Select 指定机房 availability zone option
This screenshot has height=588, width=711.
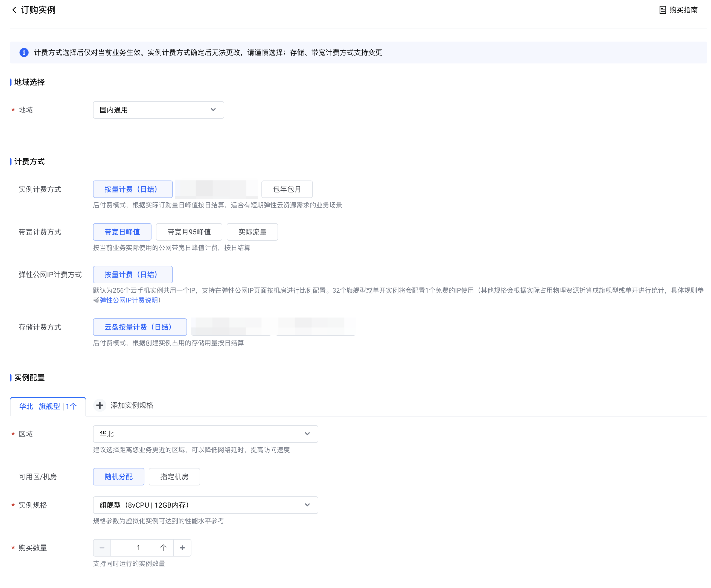tap(174, 477)
